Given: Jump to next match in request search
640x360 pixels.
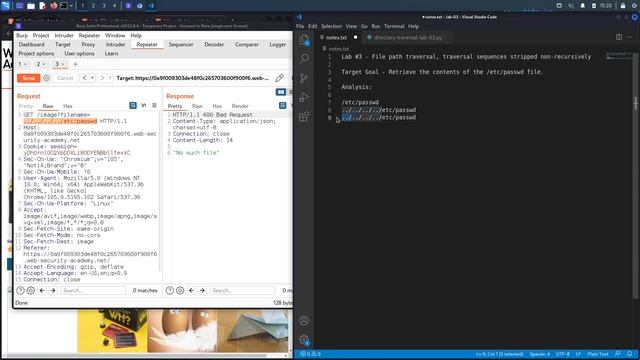Looking at the screenshot, I should point(53,290).
